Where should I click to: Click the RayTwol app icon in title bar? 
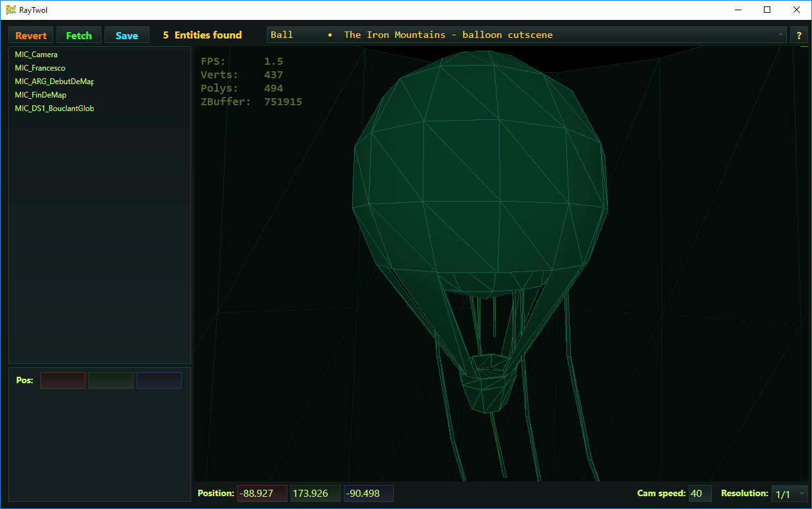point(10,10)
